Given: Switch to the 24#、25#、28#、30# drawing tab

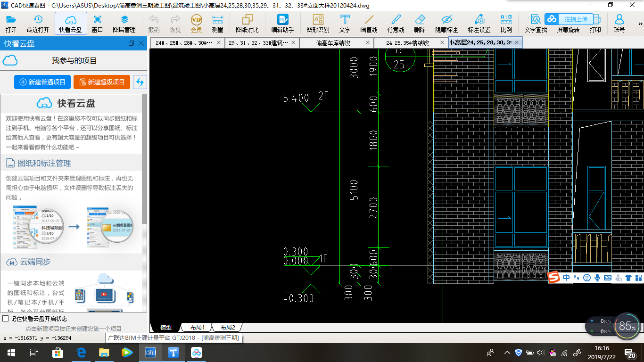Looking at the screenshot, I should [x=183, y=43].
